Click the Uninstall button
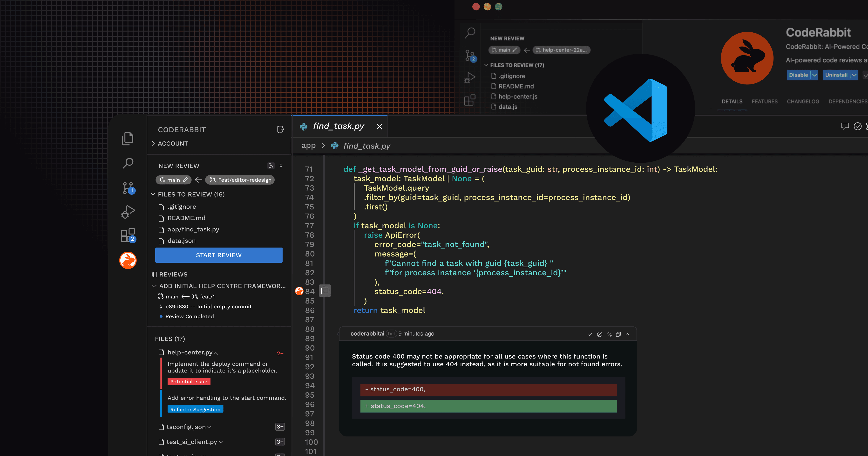 point(836,75)
